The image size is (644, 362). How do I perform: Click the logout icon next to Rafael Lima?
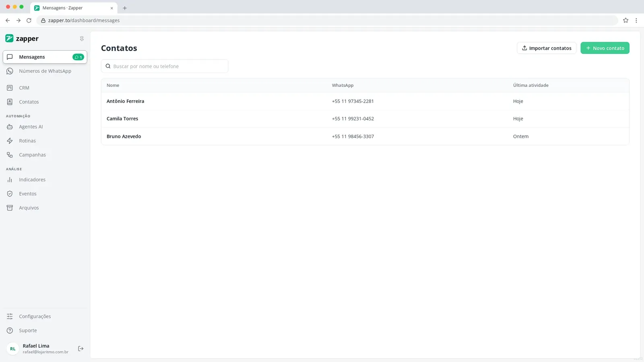pyautogui.click(x=80, y=349)
